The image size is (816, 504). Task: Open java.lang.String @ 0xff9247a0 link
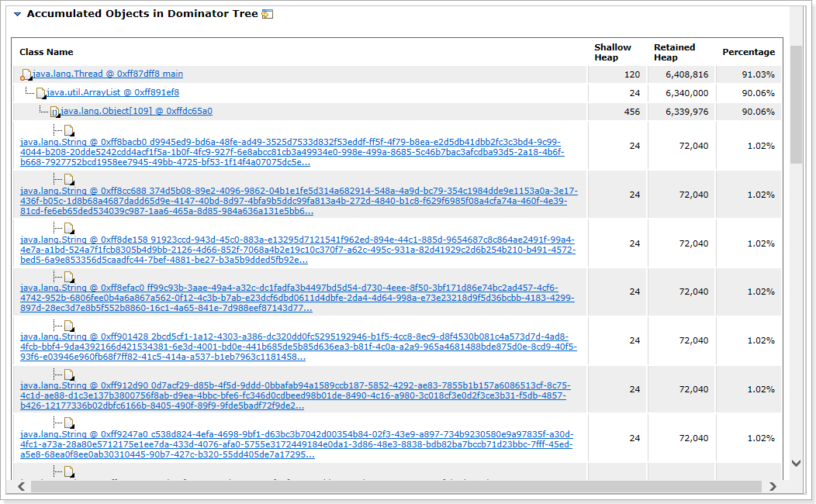click(x=296, y=445)
